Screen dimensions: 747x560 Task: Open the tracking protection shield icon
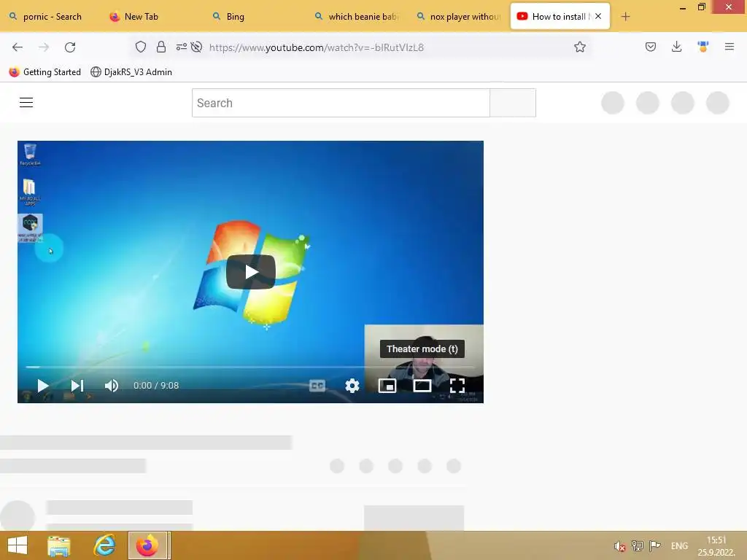coord(141,47)
